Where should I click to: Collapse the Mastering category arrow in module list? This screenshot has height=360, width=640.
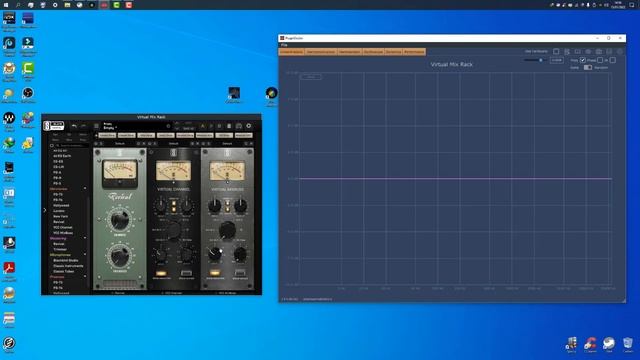click(85, 238)
